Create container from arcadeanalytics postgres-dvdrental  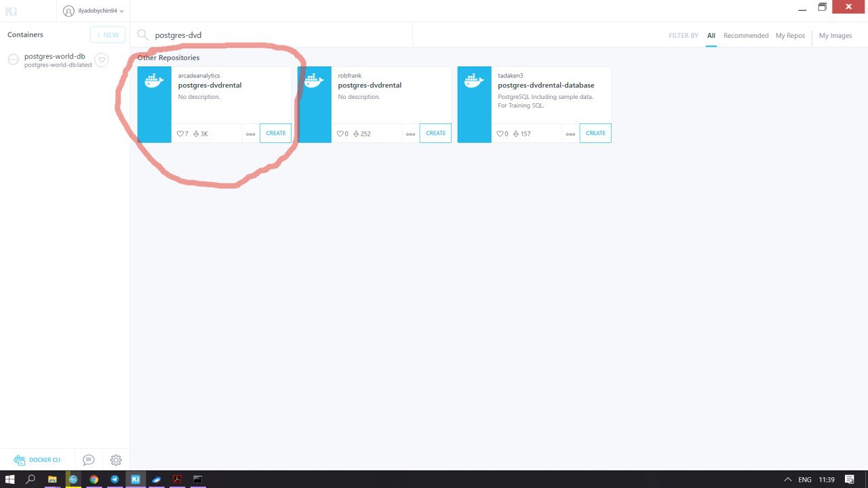[275, 133]
